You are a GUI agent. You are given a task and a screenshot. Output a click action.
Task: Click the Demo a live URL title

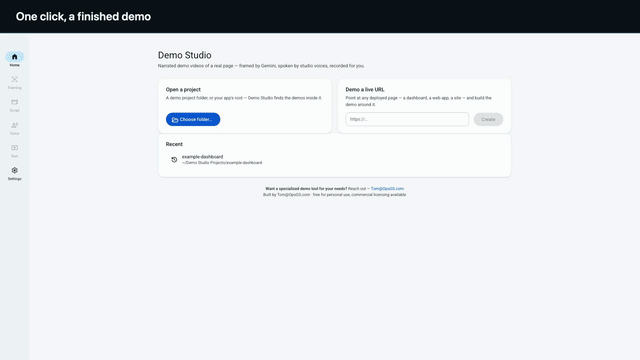[x=365, y=89]
